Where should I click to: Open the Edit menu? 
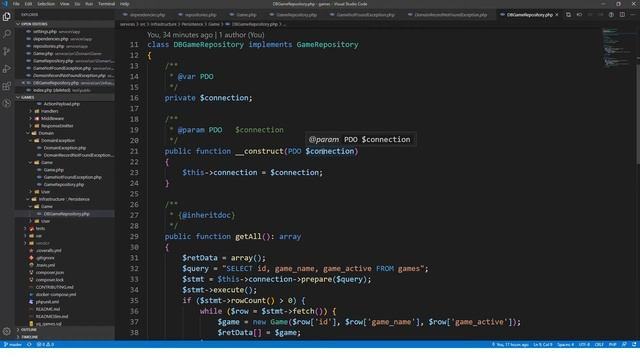pos(28,4)
